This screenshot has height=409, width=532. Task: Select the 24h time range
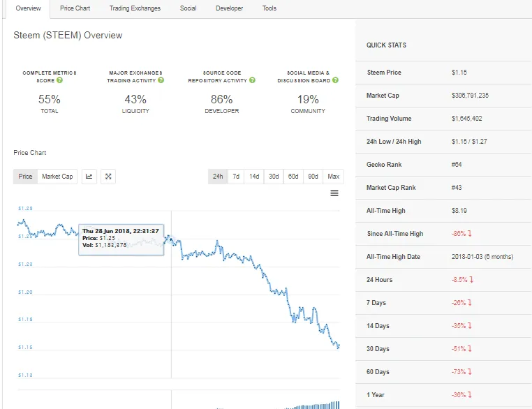click(218, 177)
